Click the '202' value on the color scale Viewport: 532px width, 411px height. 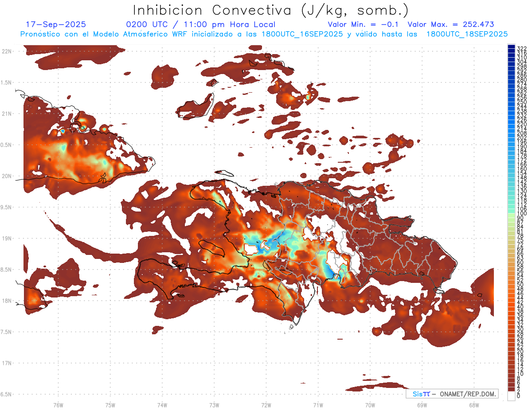(x=521, y=137)
